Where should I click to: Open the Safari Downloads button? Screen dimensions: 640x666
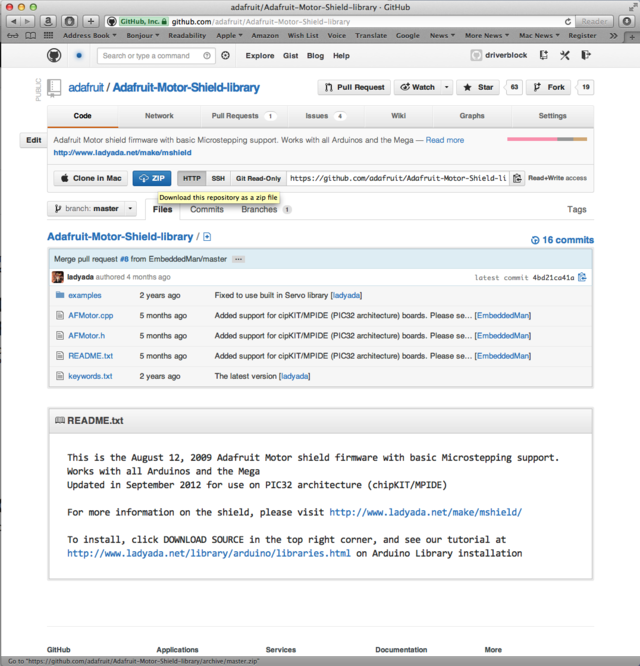tap(626, 21)
